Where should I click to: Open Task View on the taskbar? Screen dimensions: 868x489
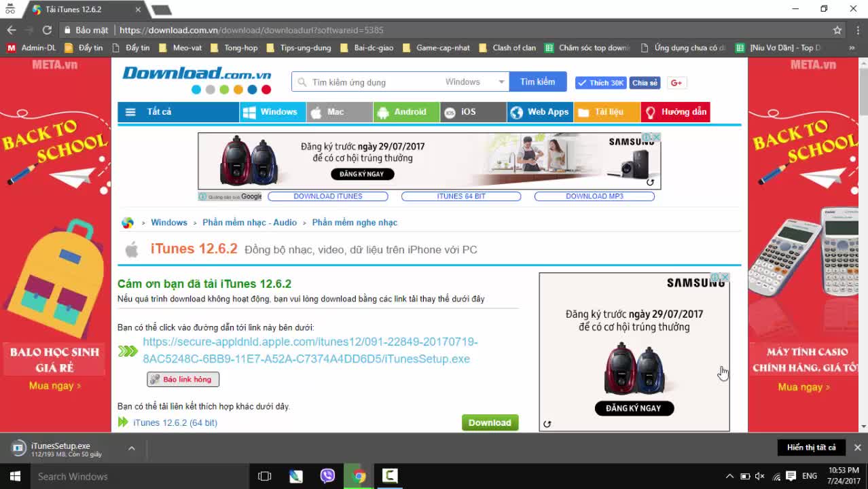tap(265, 476)
